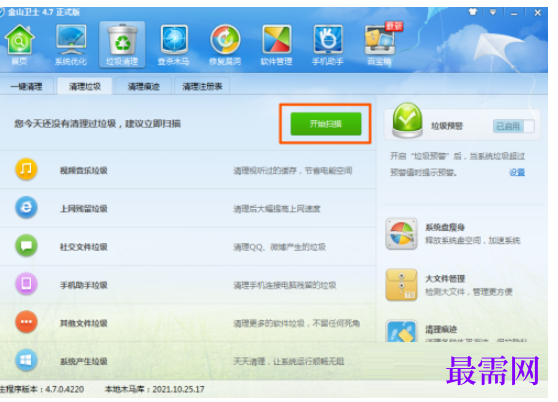
Task: Click the 手机助手垃圾 purple phone icon
Action: click(26, 284)
